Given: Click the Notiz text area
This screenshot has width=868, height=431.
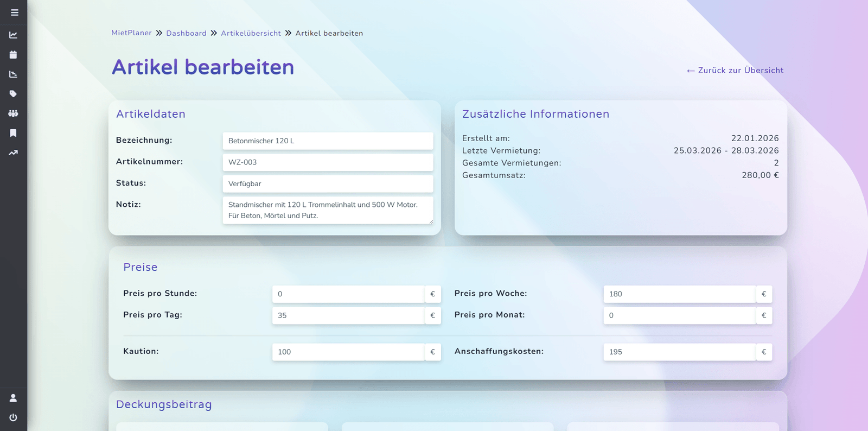Looking at the screenshot, I should (x=328, y=210).
